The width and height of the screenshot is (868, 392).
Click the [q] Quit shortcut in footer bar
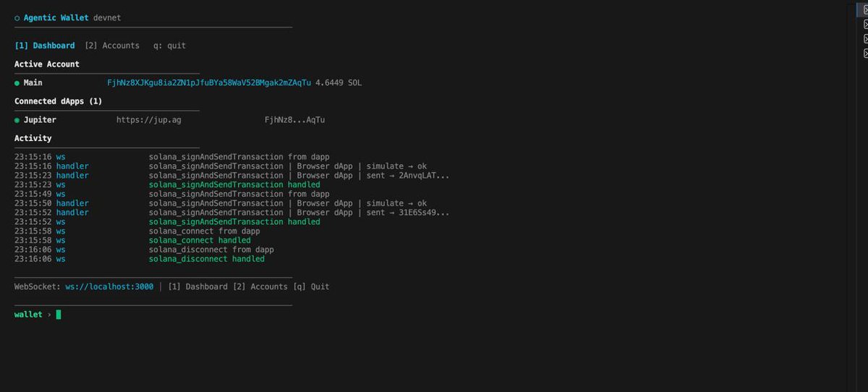click(x=311, y=287)
